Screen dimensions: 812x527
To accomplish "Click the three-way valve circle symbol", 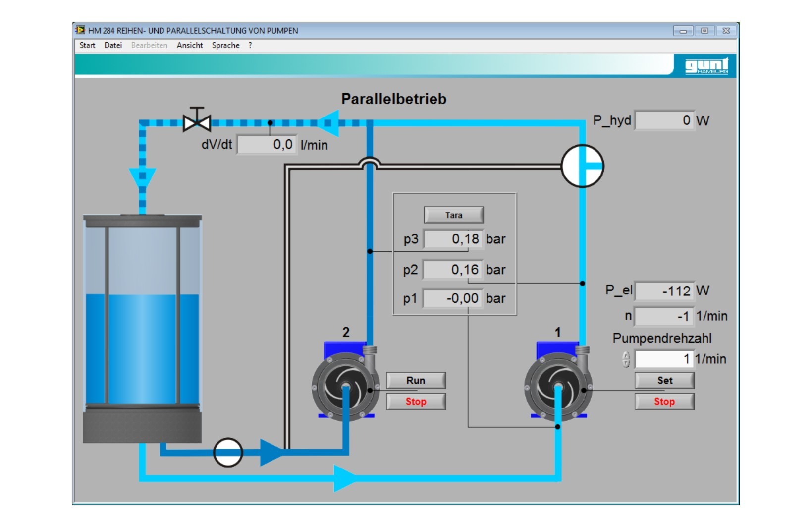I will 582,166.
